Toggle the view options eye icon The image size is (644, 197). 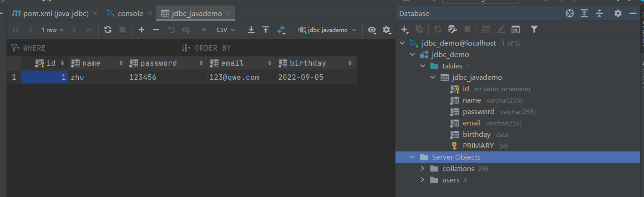(x=372, y=30)
